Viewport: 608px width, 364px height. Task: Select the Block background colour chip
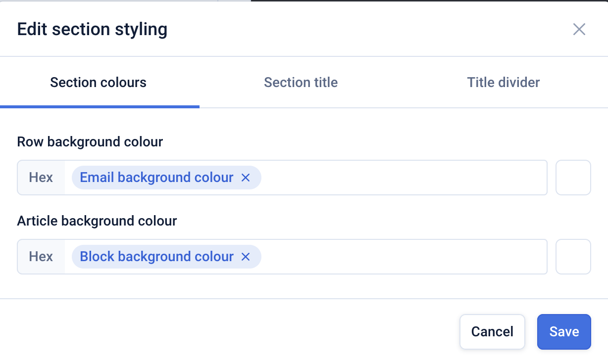coord(156,257)
